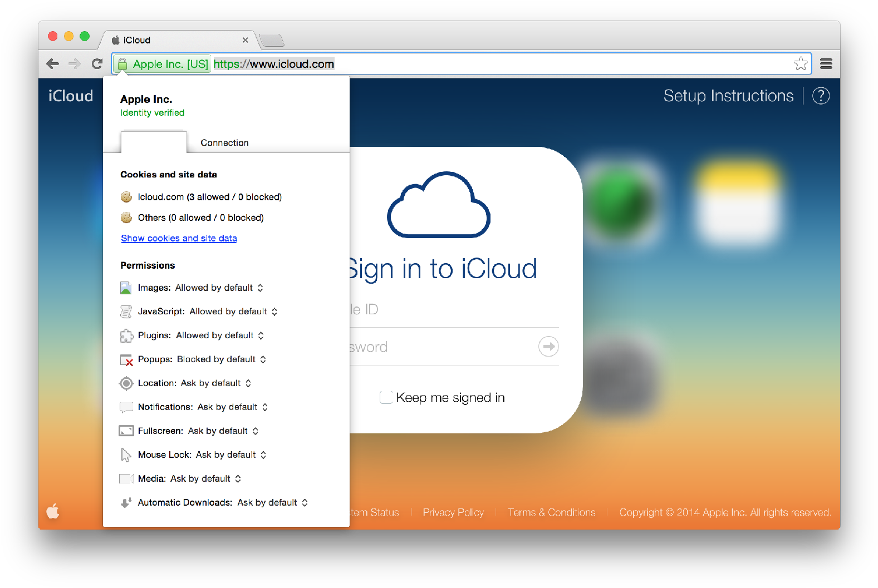The height and width of the screenshot is (588, 878).
Task: Click the green lock security icon
Action: (x=122, y=64)
